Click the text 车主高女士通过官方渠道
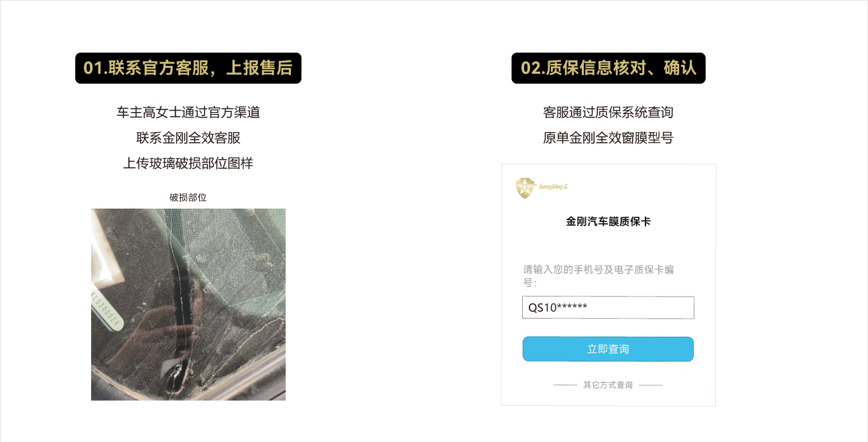868x442 pixels. coord(188,112)
